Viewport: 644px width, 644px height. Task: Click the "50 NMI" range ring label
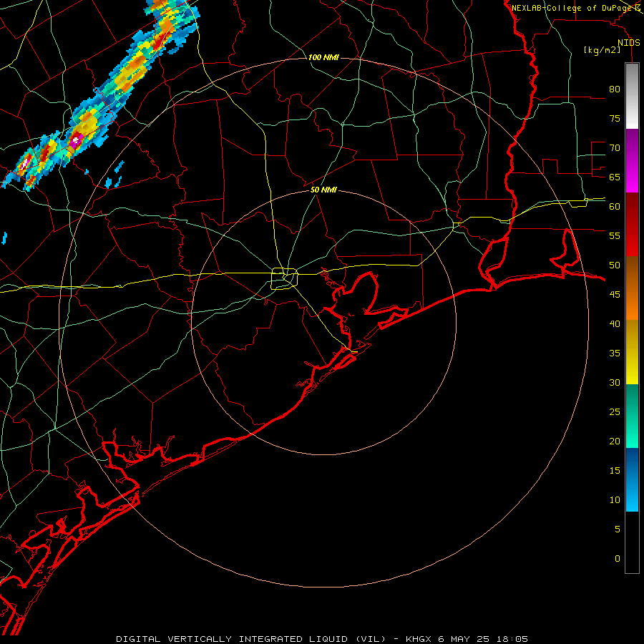coord(323,190)
